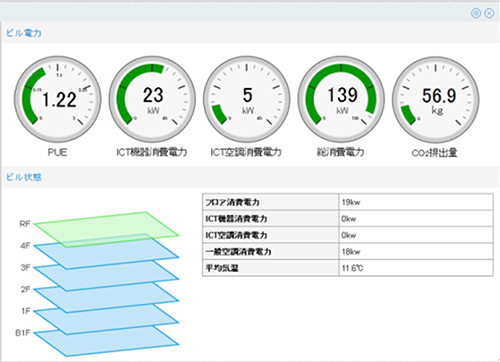
Task: Click the ICT機器消費電力 table row label
Action: 236,219
